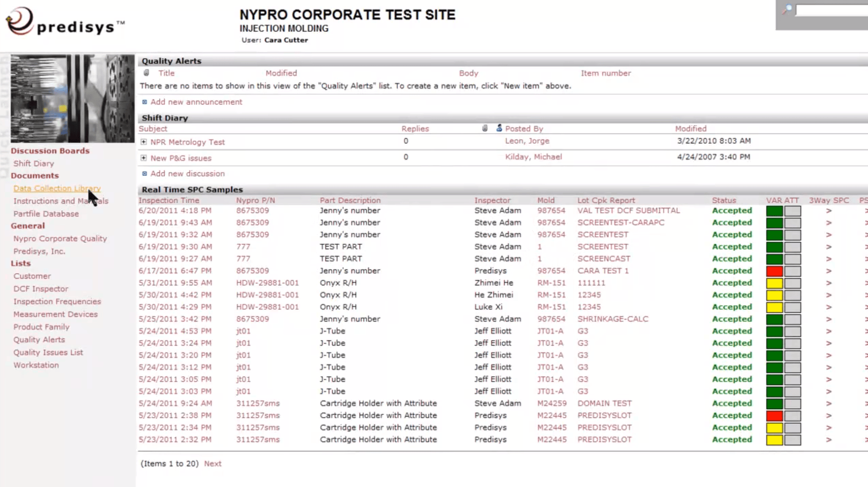Open 3Way SPC arrow for VAL TEST DCF SUBMITTAL
868x487 pixels.
coord(828,211)
